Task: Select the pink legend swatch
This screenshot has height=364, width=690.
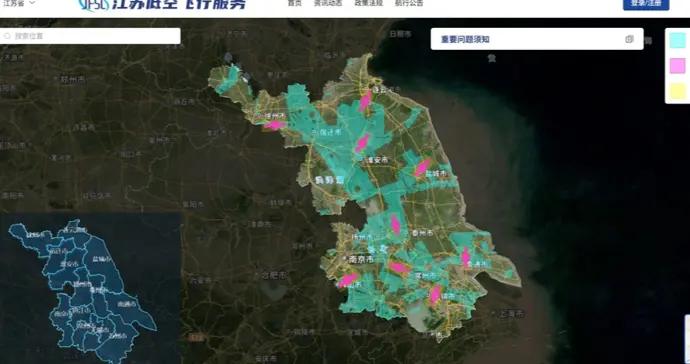Action: [678, 66]
